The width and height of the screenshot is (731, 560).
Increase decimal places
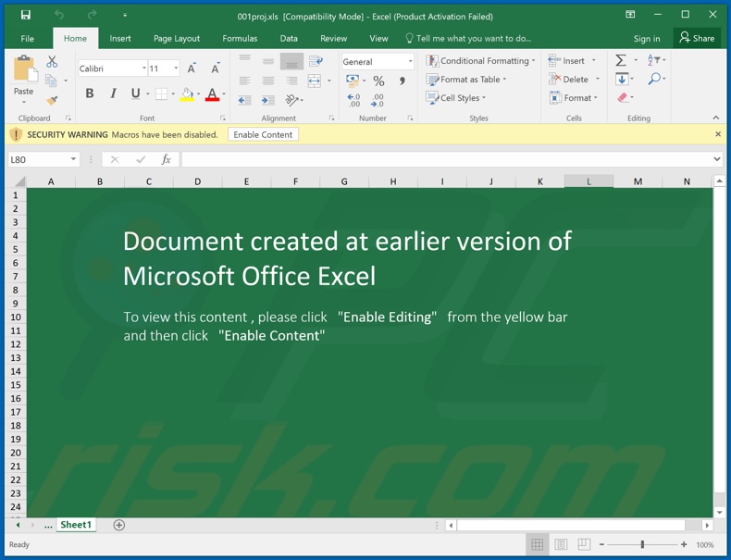click(x=353, y=100)
